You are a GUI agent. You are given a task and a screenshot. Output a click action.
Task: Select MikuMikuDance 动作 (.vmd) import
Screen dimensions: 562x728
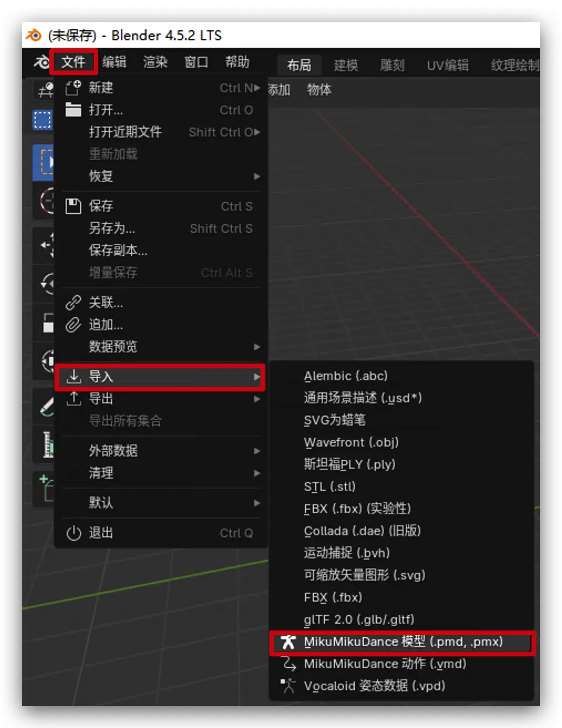[x=385, y=664]
